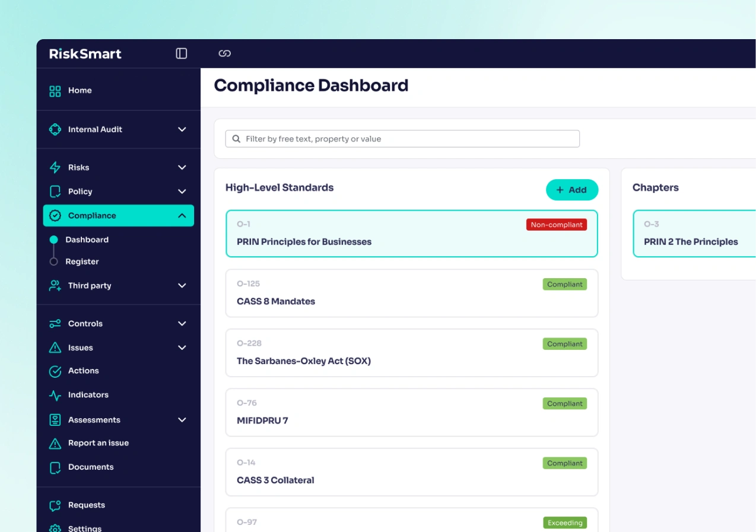756x532 pixels.
Task: Click the Risks lightning icon
Action: pyautogui.click(x=55, y=167)
